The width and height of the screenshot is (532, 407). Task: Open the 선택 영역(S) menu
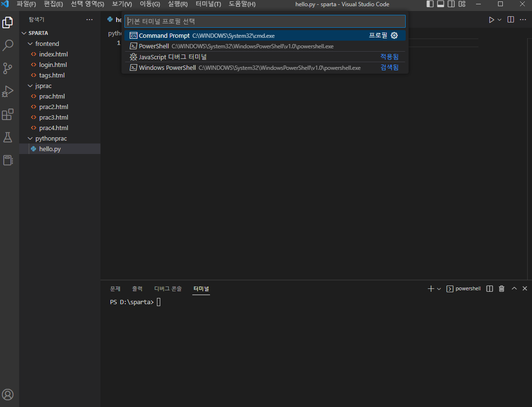click(x=87, y=4)
